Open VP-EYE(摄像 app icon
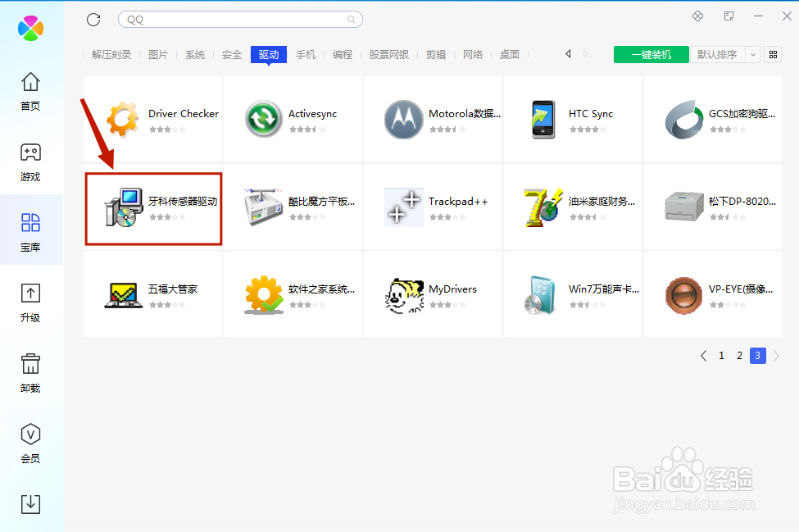This screenshot has width=799, height=532. [683, 295]
